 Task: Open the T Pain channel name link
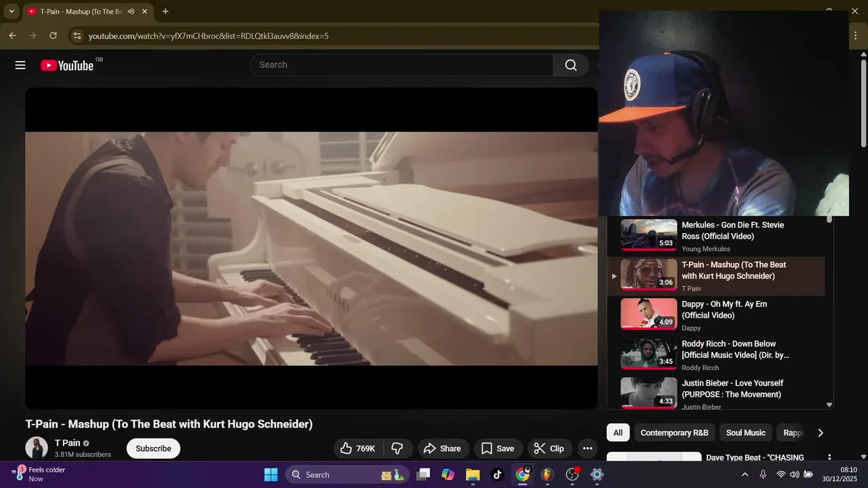pos(67,443)
